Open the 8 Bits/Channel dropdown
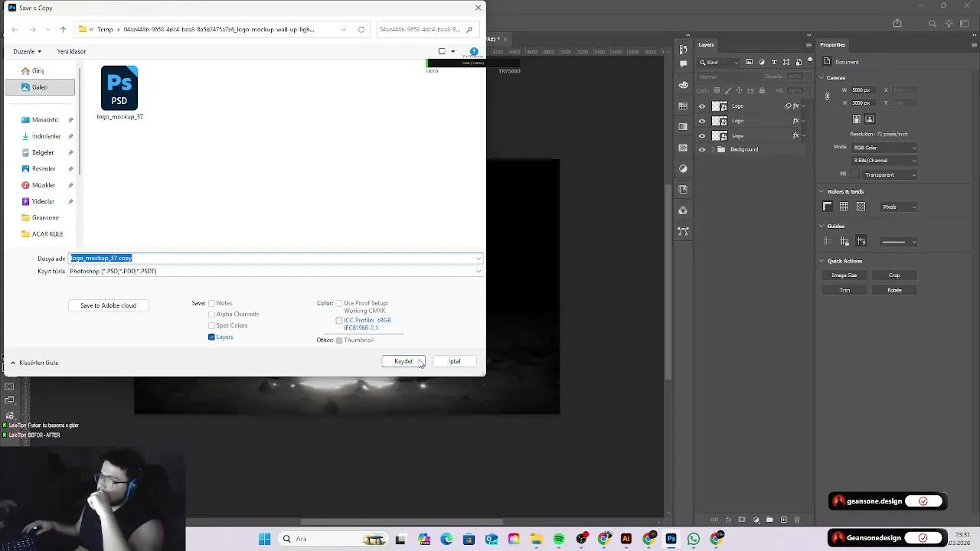Viewport: 980px width, 551px height. [884, 161]
